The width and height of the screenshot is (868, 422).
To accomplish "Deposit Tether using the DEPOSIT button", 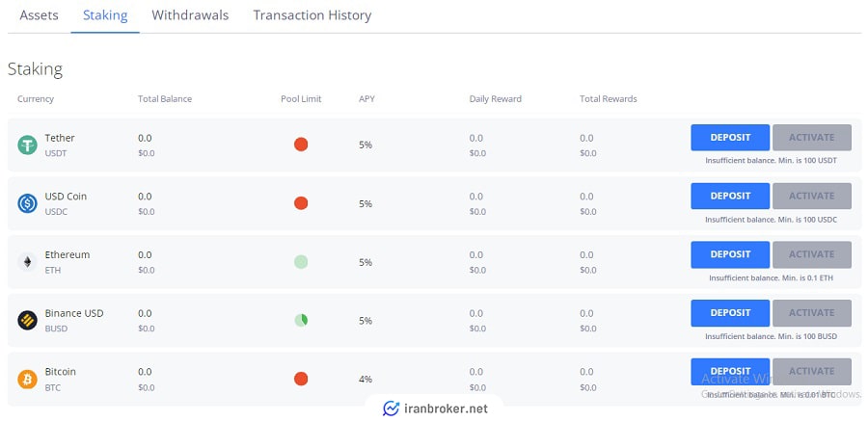I will click(730, 138).
